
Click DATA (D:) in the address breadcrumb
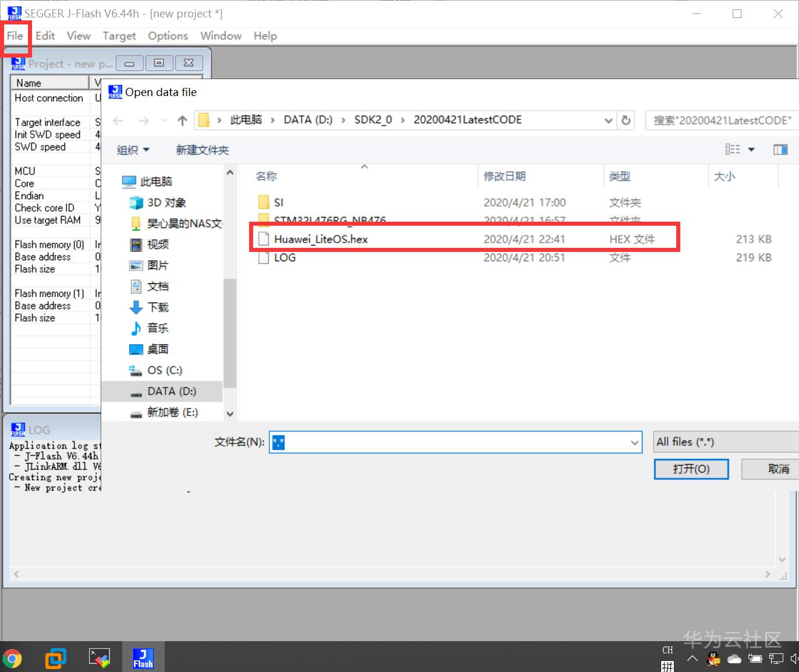pos(308,120)
